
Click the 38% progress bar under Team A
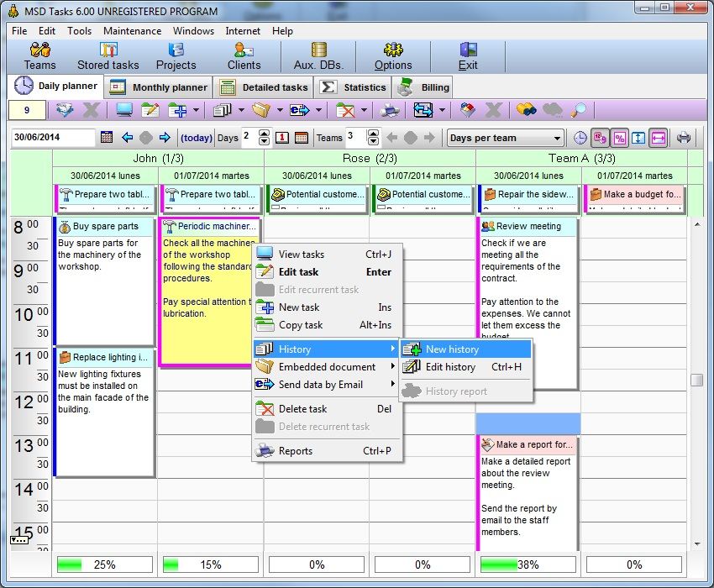click(528, 564)
